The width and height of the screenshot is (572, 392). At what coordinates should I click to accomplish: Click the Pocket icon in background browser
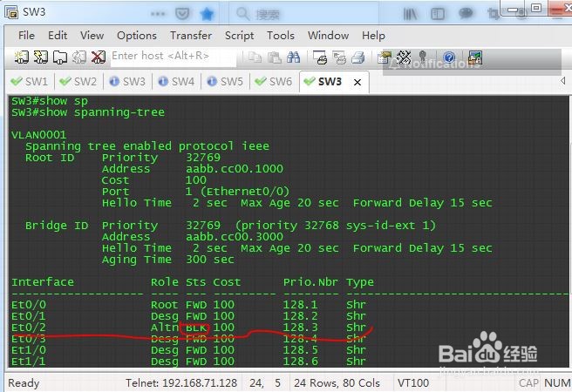tap(182, 14)
